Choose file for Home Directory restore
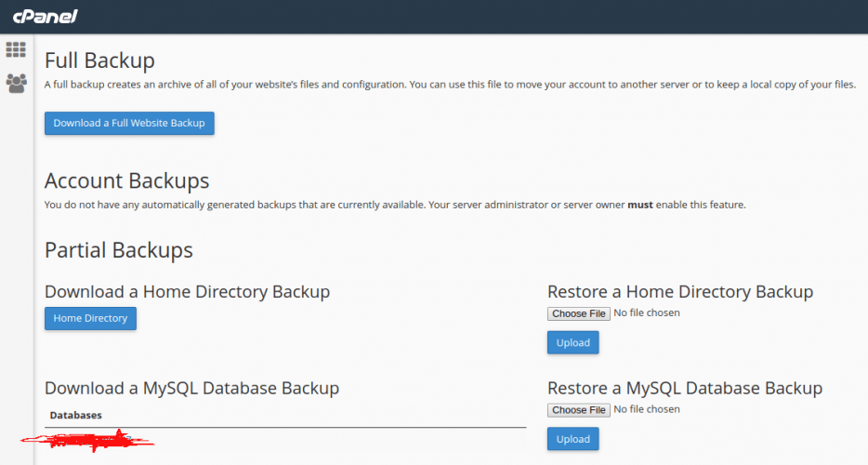Screen dimensions: 868x465 [578, 313]
